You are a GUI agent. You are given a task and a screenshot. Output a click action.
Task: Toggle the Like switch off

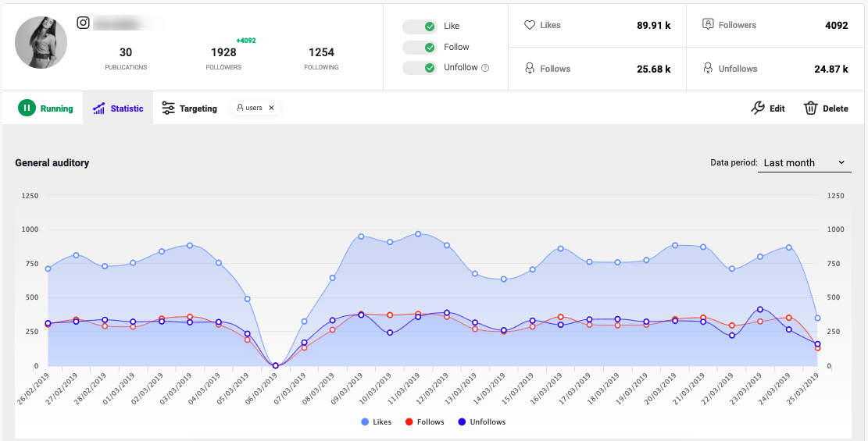coord(420,27)
